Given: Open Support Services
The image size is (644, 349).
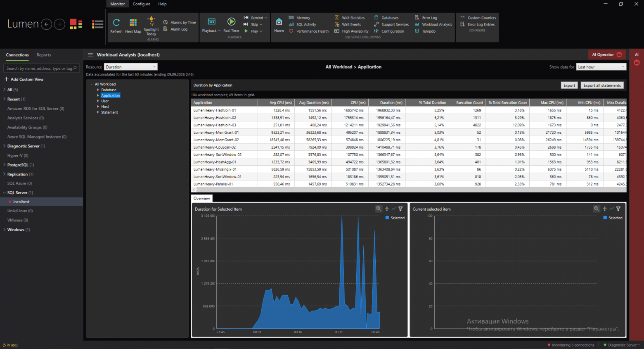Looking at the screenshot, I should 391,24.
